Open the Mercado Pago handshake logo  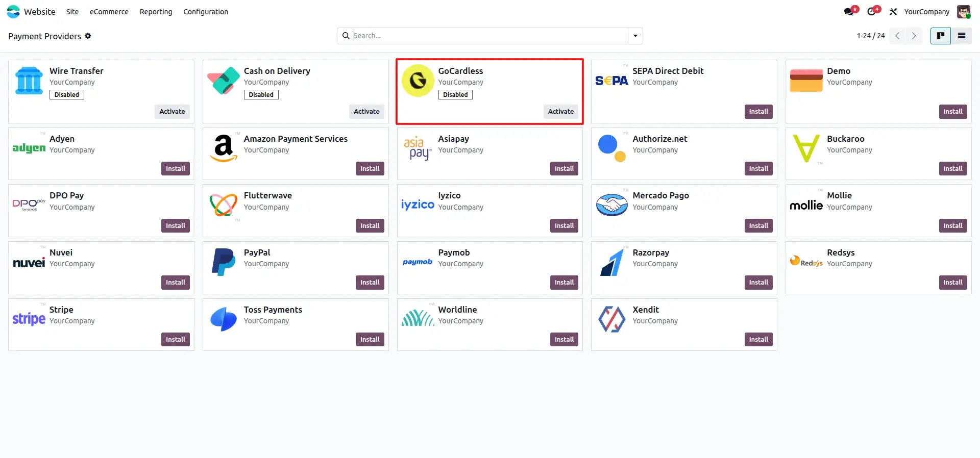pos(611,205)
